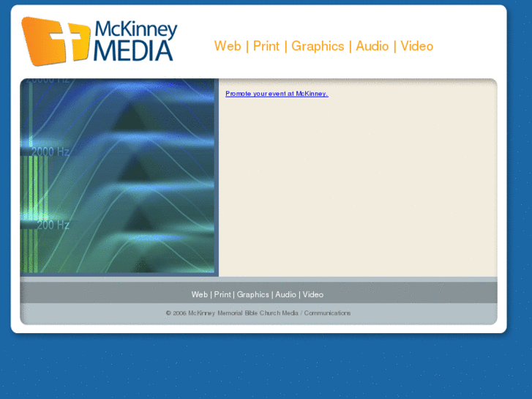Viewport: 532px width, 399px height.
Task: Click the audio frequency waveform image
Action: tap(117, 176)
